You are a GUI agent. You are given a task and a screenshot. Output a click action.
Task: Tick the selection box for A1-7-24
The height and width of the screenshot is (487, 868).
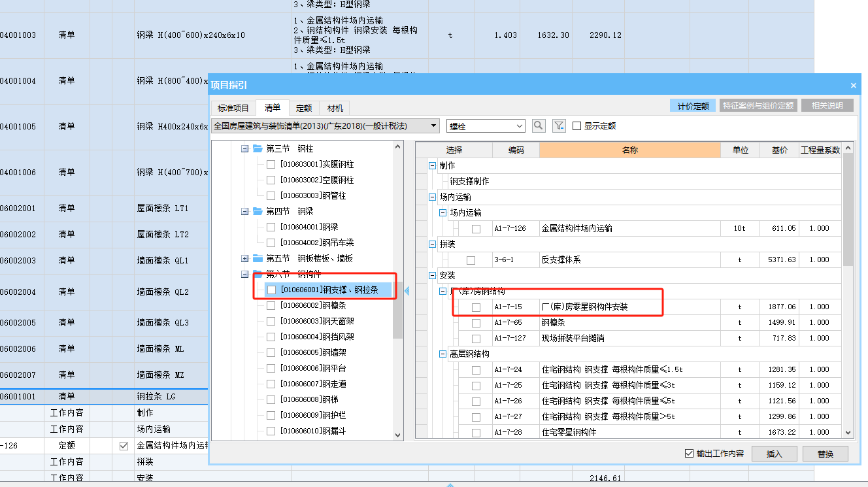pos(476,370)
